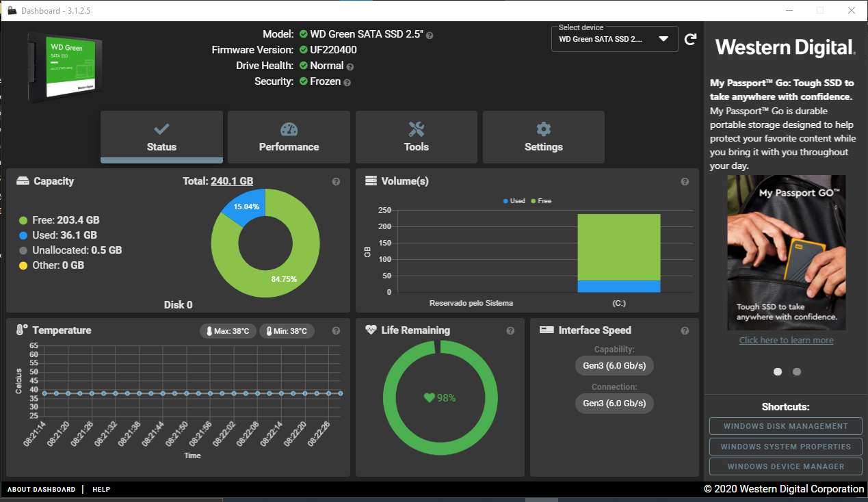Click the C: volume green free bar
This screenshot has height=502, width=868.
[619, 247]
